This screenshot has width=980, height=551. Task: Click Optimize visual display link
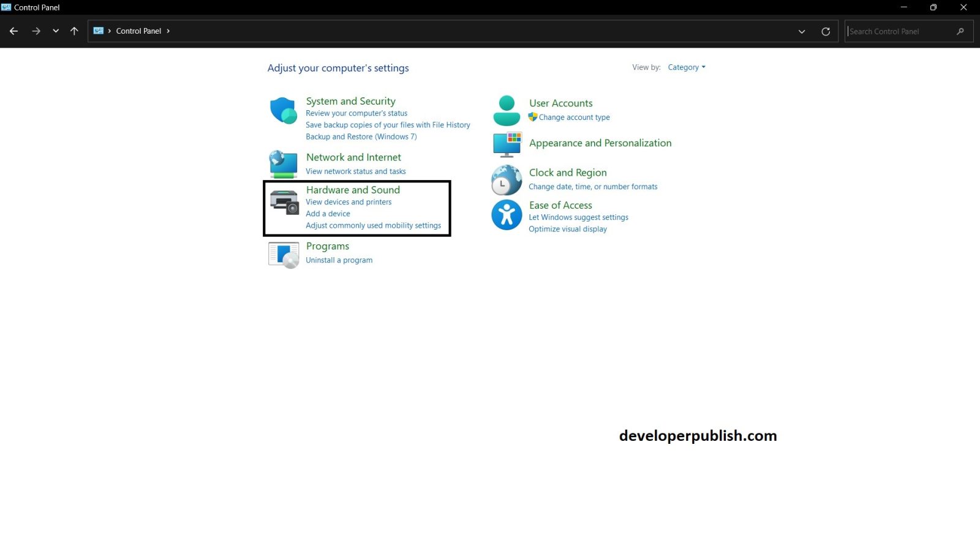click(x=568, y=229)
